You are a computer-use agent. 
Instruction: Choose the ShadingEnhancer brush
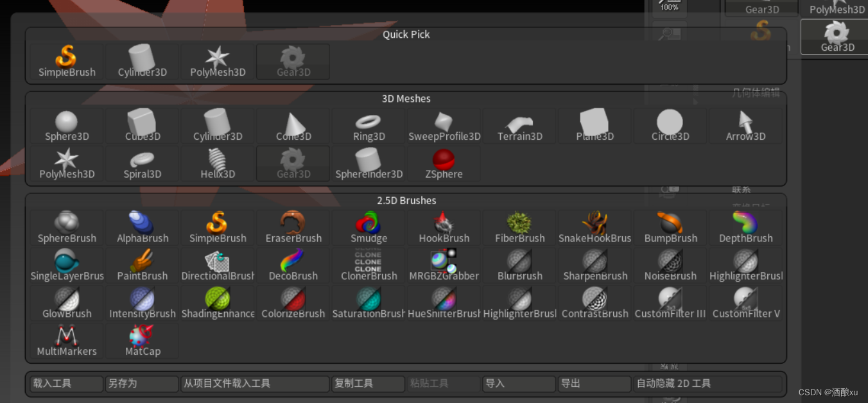tap(218, 304)
